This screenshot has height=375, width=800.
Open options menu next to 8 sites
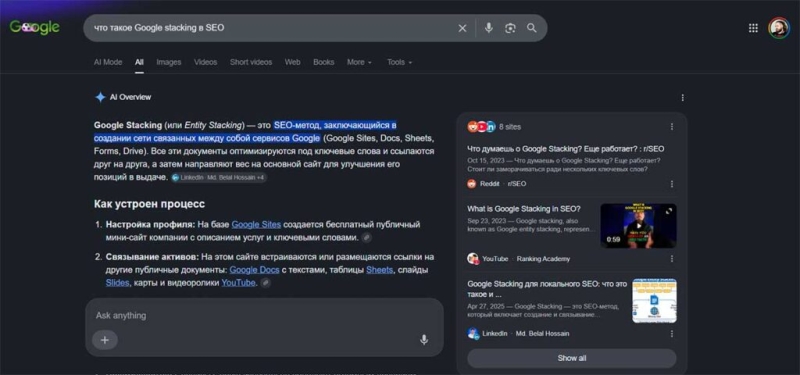tap(671, 127)
